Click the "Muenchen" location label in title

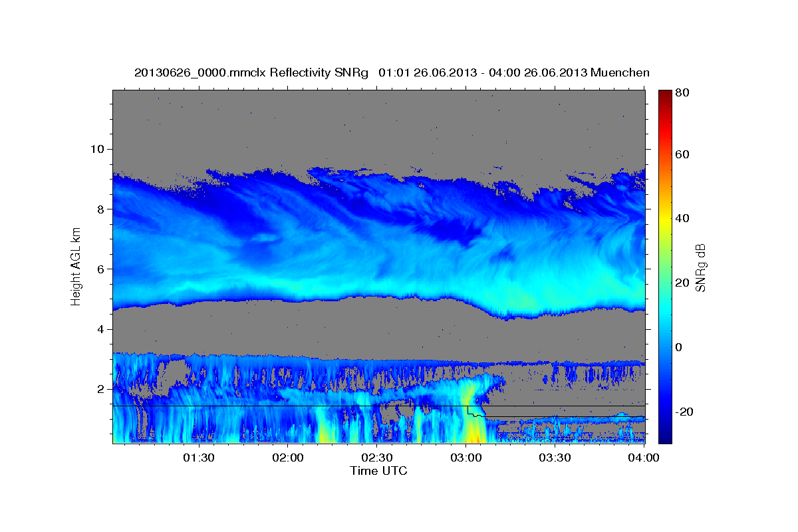coord(620,72)
